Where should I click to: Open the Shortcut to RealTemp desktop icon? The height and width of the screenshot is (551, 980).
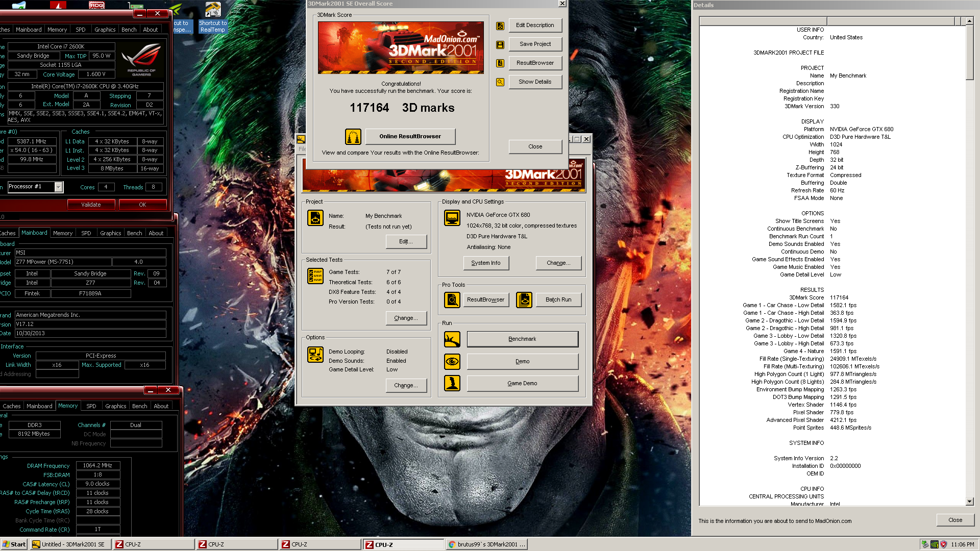click(213, 17)
